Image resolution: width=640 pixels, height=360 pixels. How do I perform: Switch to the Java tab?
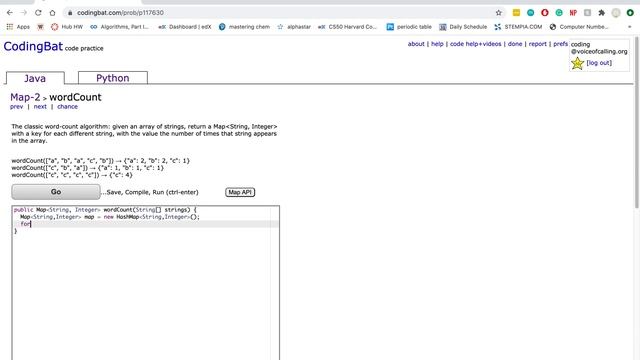click(x=35, y=78)
